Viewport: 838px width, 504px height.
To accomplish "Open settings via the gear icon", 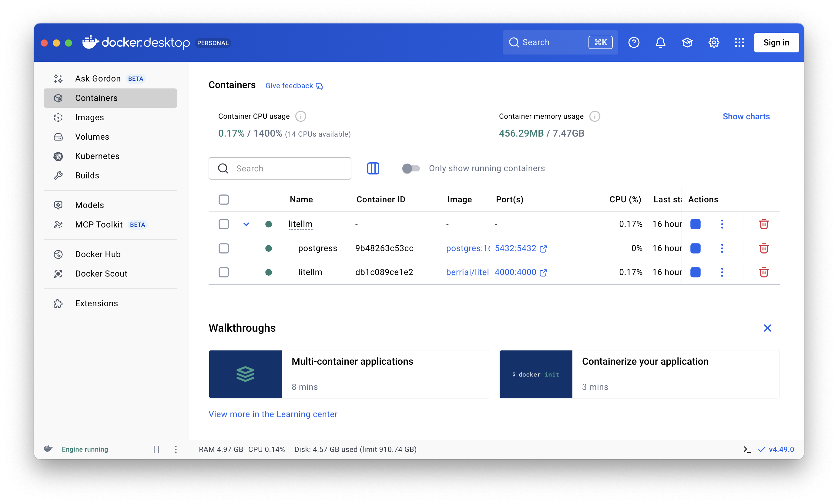I will point(713,42).
